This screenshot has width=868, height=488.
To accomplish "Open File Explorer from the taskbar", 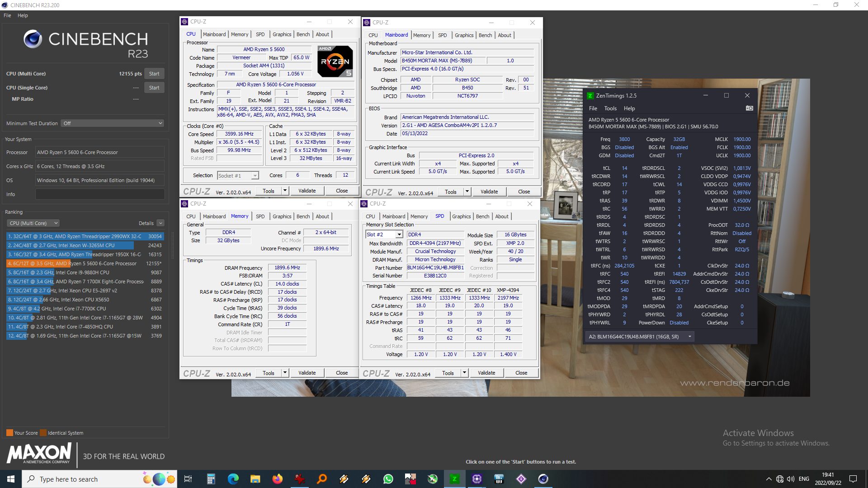I will point(255,479).
